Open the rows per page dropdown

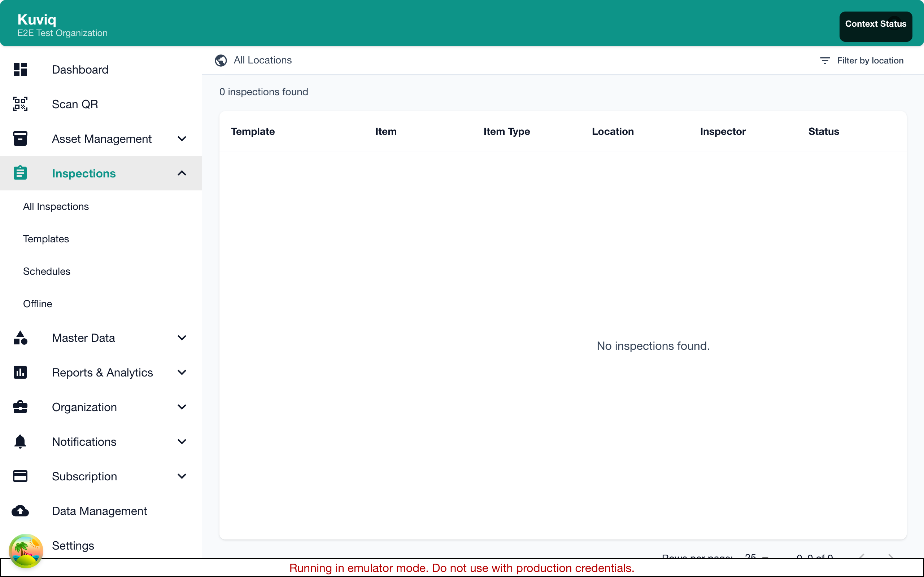(x=757, y=556)
